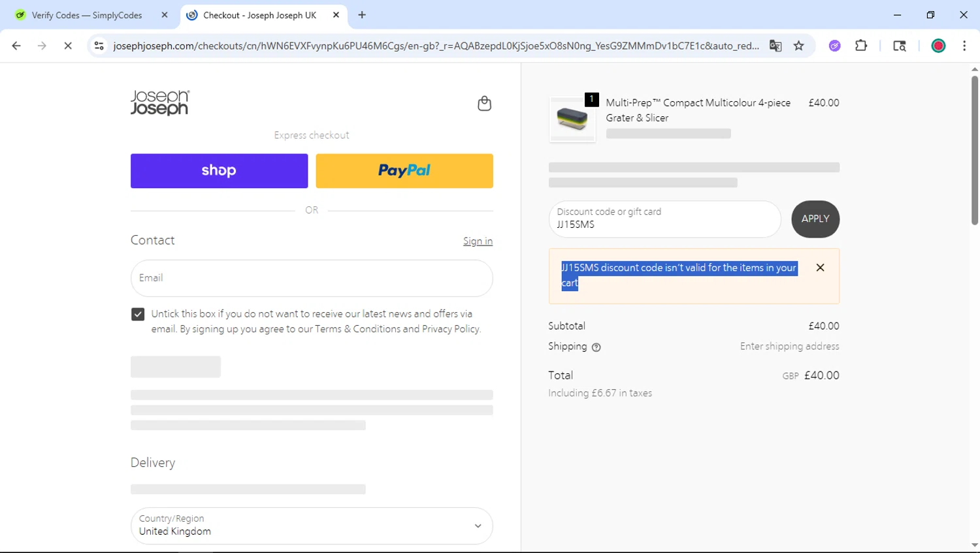
Task: Stop page loading with the X button
Action: click(x=68, y=46)
